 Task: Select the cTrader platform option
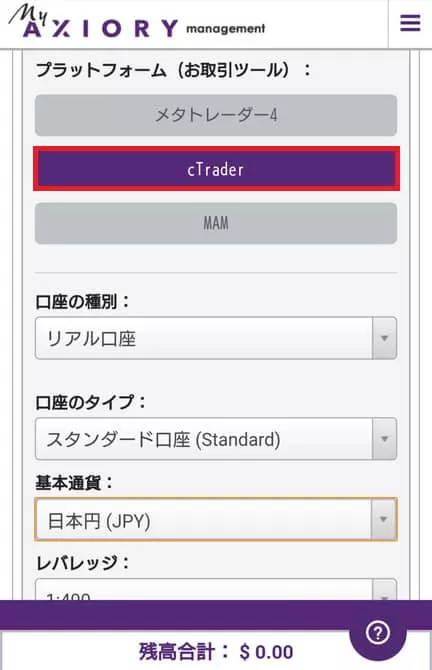tap(216, 169)
